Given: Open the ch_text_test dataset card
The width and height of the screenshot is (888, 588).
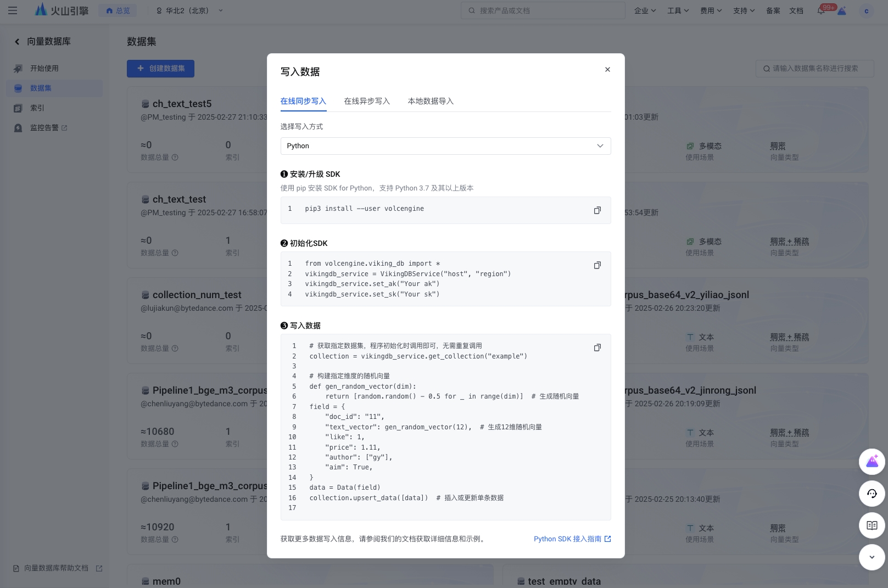Looking at the screenshot, I should (180, 199).
